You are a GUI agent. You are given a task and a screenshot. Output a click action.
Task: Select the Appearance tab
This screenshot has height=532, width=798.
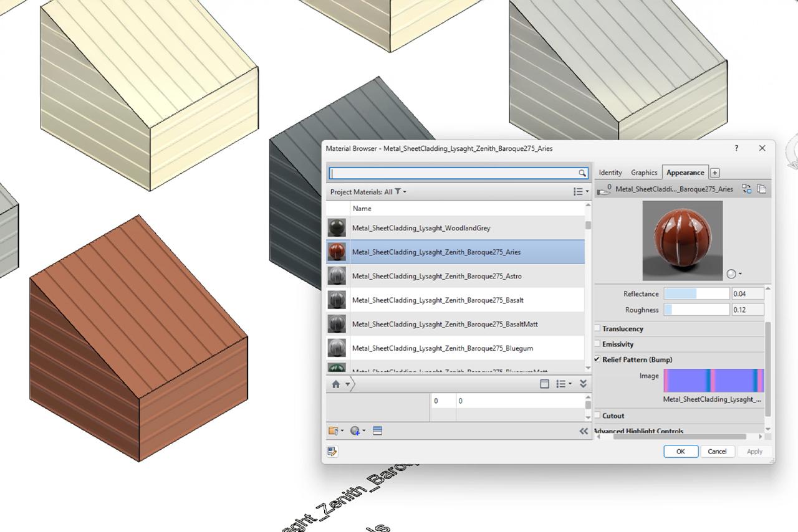pos(685,173)
